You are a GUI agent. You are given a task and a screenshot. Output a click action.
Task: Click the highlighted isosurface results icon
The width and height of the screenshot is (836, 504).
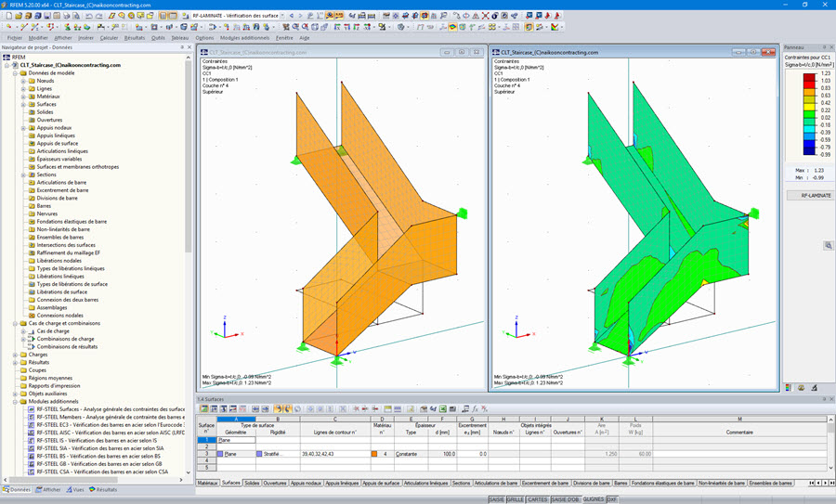[452, 27]
